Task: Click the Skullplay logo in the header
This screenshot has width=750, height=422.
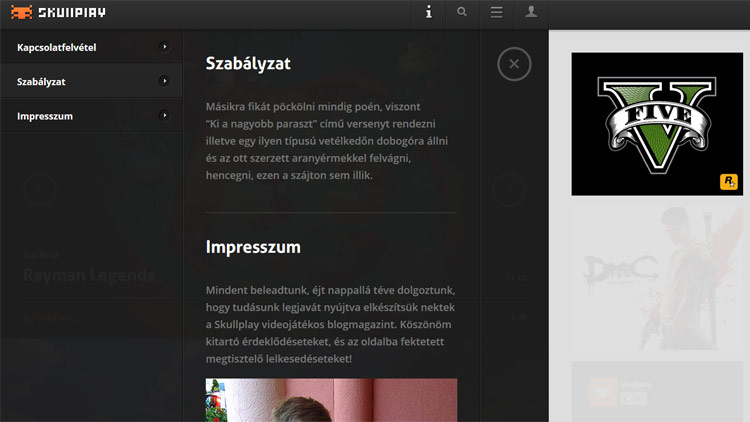Action: [x=58, y=12]
